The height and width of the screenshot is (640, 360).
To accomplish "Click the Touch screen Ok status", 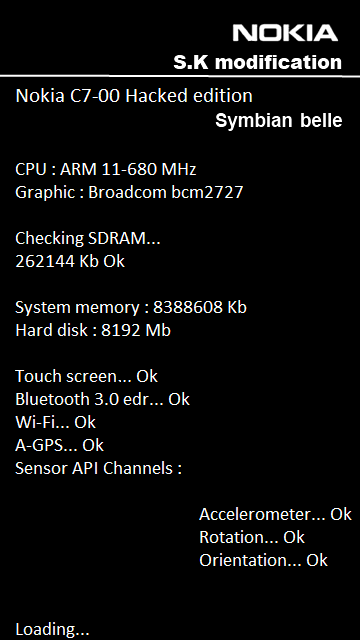I will [x=86, y=376].
